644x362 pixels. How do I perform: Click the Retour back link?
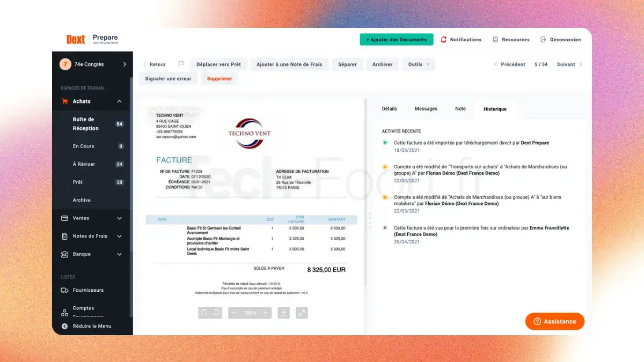(154, 64)
